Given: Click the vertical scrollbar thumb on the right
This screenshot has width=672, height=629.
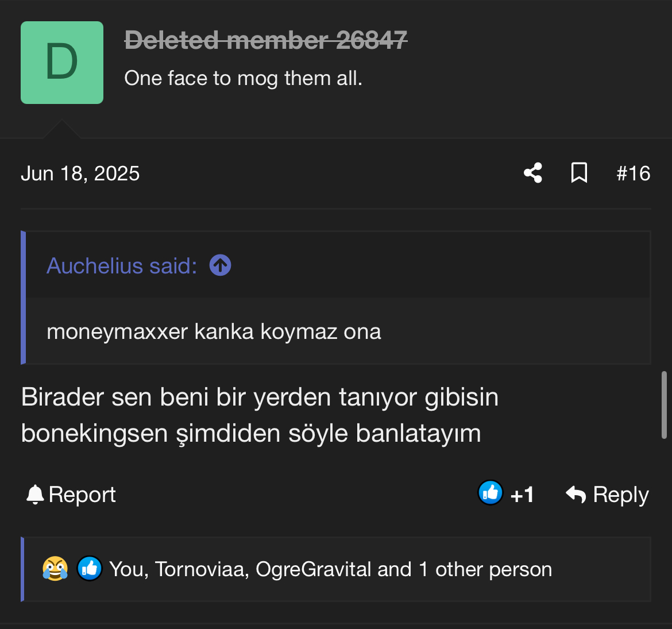Looking at the screenshot, I should tap(664, 405).
